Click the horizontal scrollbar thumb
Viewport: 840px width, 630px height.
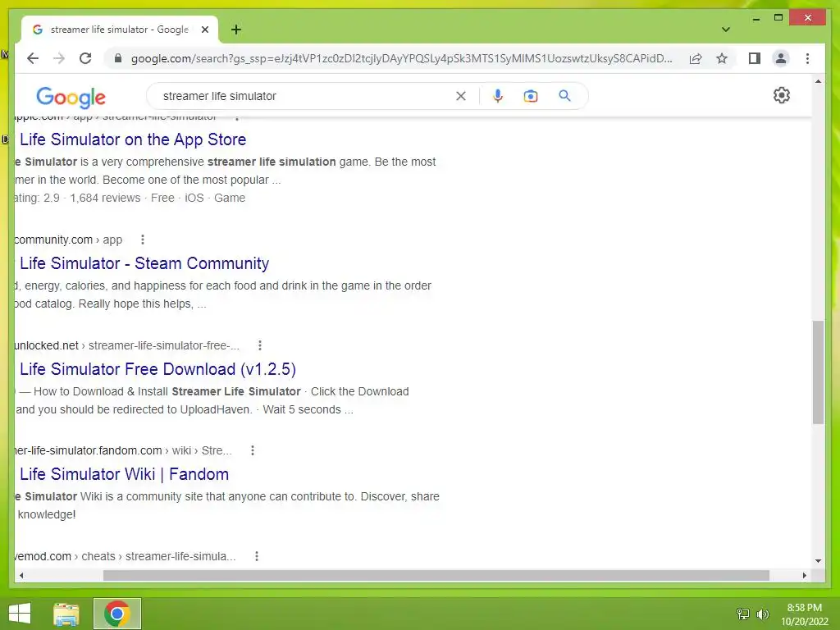(x=436, y=575)
